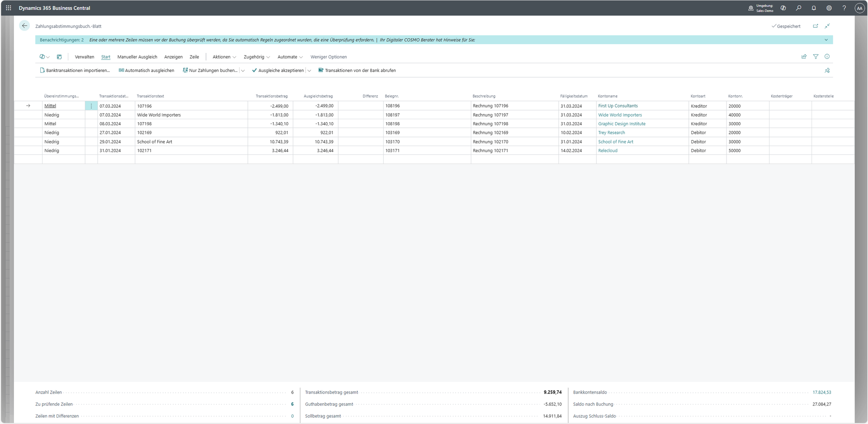Screen dimensions: 868x424
Task: Click the Transaktionstext cell for School of Fine Art
Action: pos(155,142)
